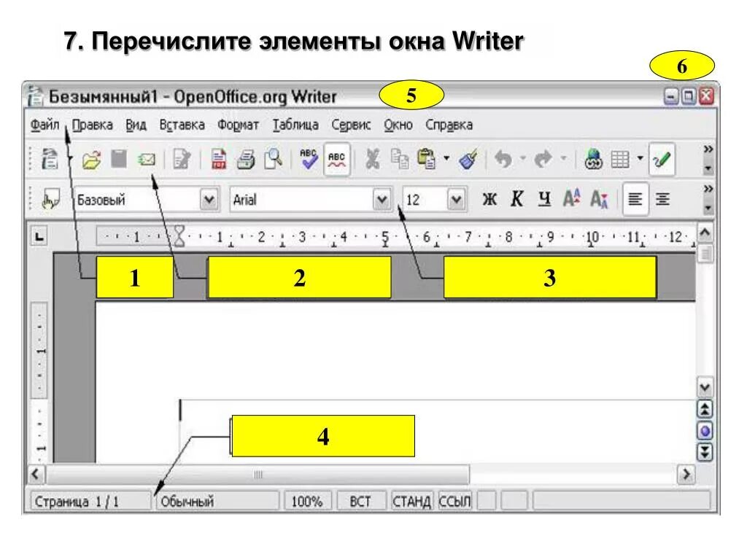Click the tab stop type selector on ruler
This screenshot has width=747, height=560.
click(39, 236)
